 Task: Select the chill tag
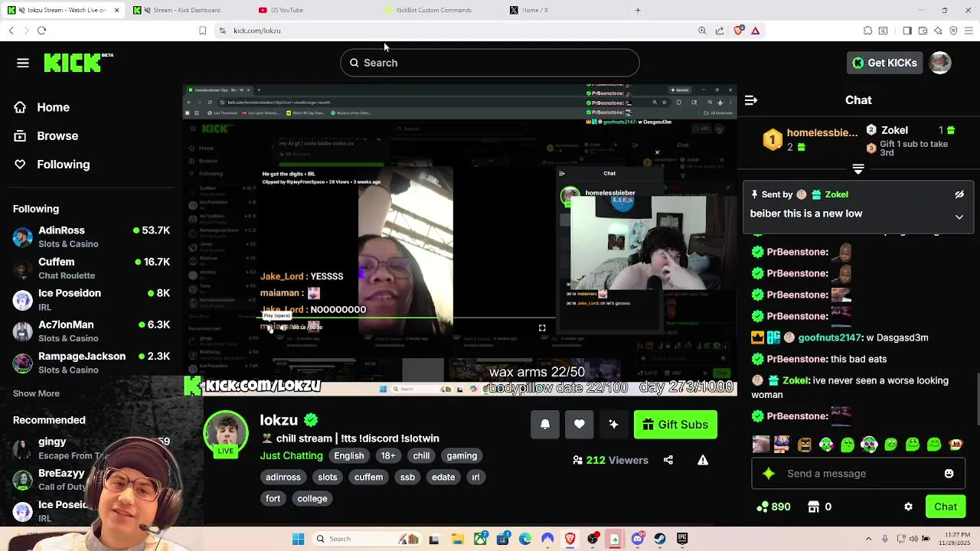421,455
